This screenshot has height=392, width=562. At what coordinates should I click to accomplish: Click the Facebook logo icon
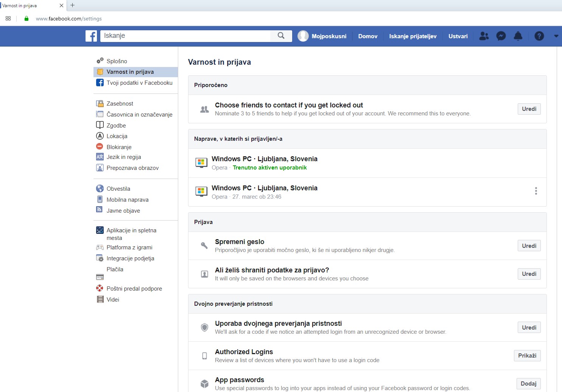coord(91,36)
